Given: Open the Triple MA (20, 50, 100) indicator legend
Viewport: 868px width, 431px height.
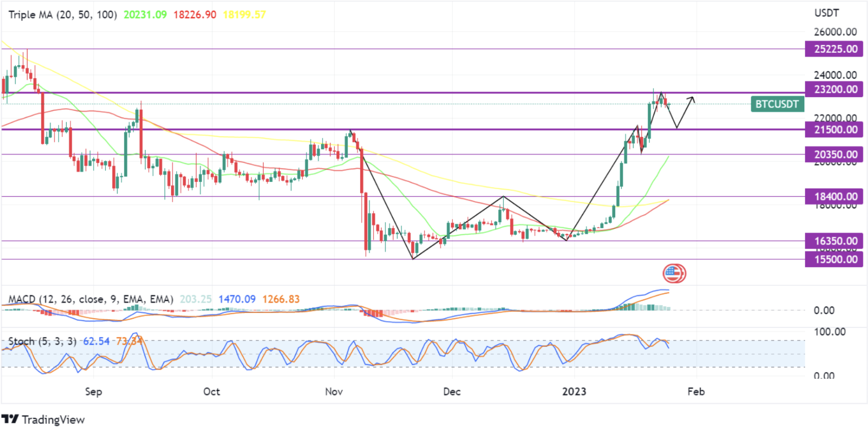Looking at the screenshot, I should pyautogui.click(x=63, y=15).
